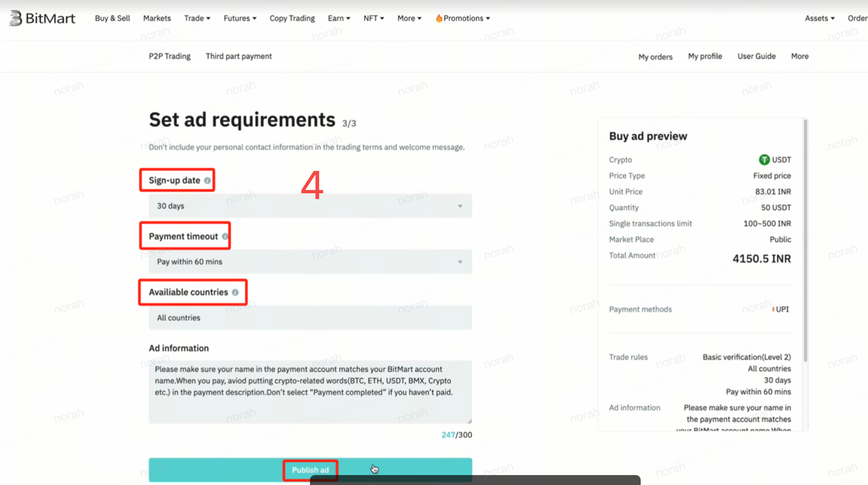Open Buy & Sell page
This screenshot has height=485, width=868.
(112, 18)
